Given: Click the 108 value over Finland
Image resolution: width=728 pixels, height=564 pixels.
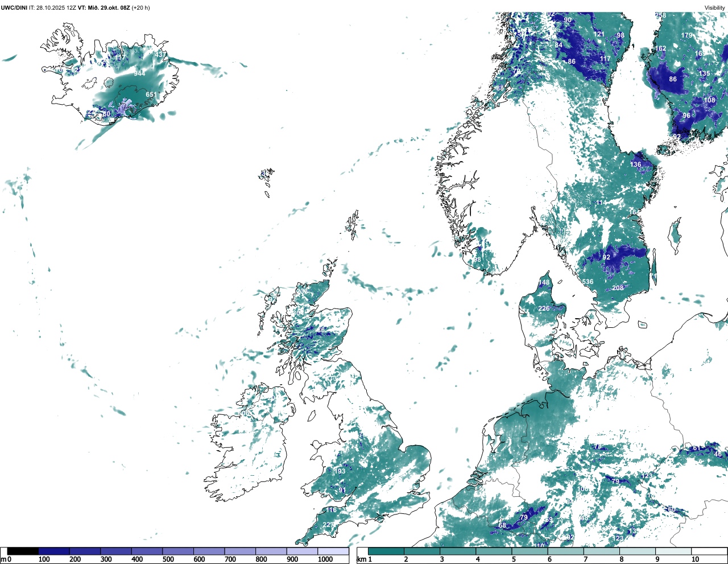Looking at the screenshot, I should tap(710, 100).
